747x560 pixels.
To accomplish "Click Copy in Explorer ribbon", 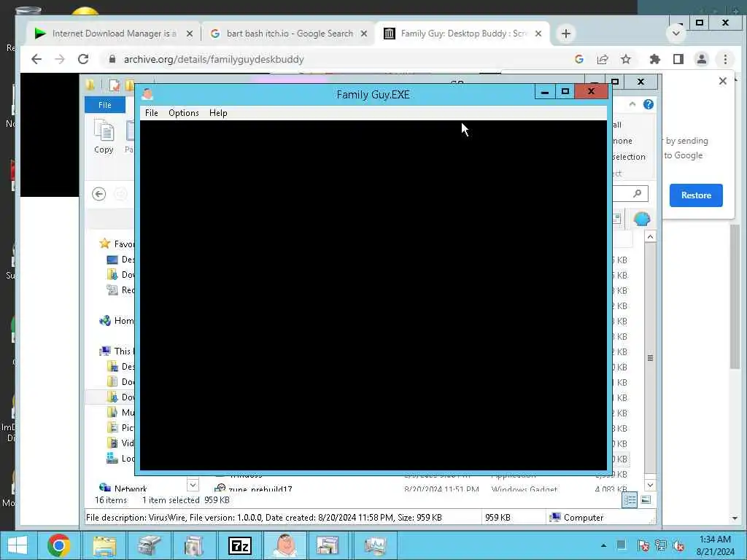I will (x=104, y=137).
